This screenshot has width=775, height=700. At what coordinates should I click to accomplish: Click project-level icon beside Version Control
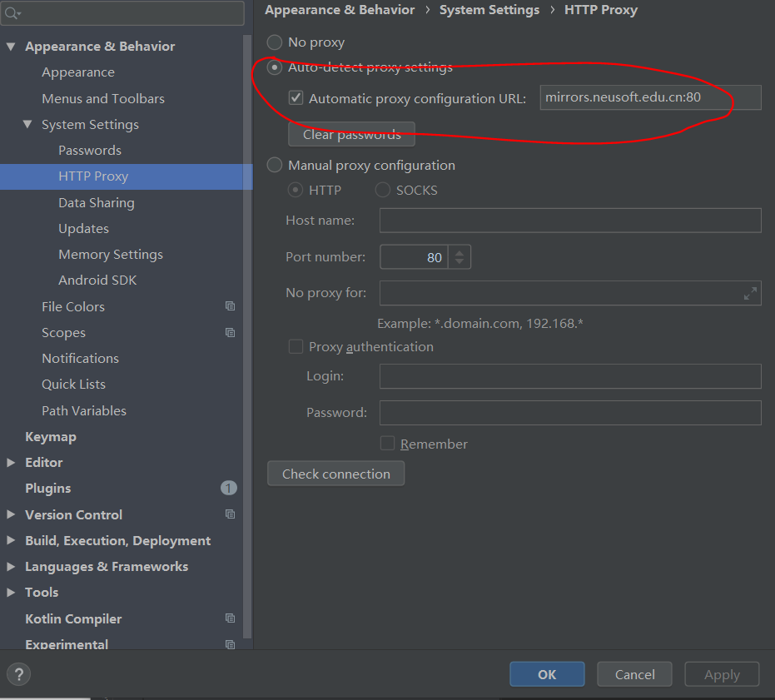(230, 514)
